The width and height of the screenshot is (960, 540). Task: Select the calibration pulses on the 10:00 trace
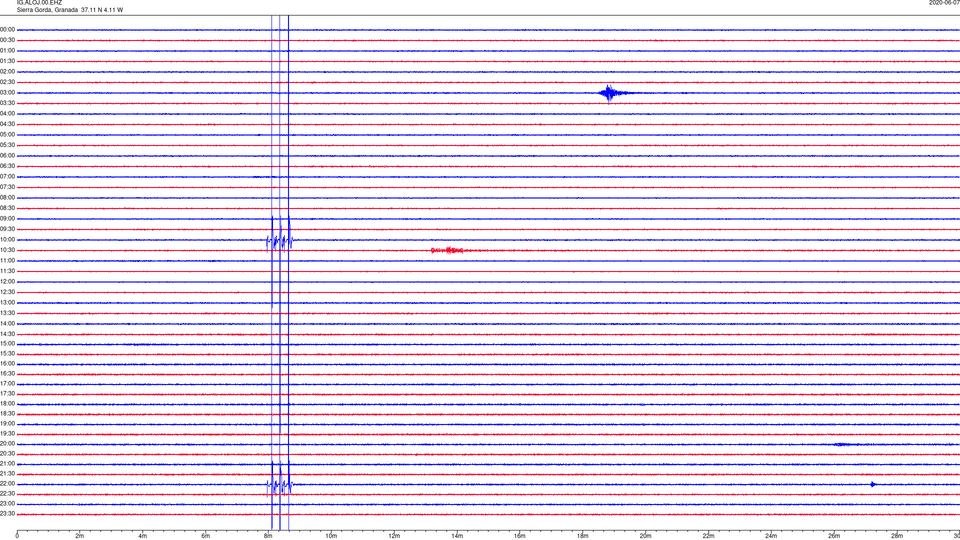280,241
